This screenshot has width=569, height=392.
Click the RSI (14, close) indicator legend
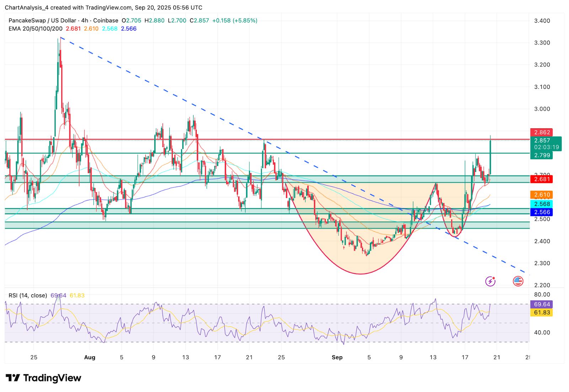pos(28,295)
